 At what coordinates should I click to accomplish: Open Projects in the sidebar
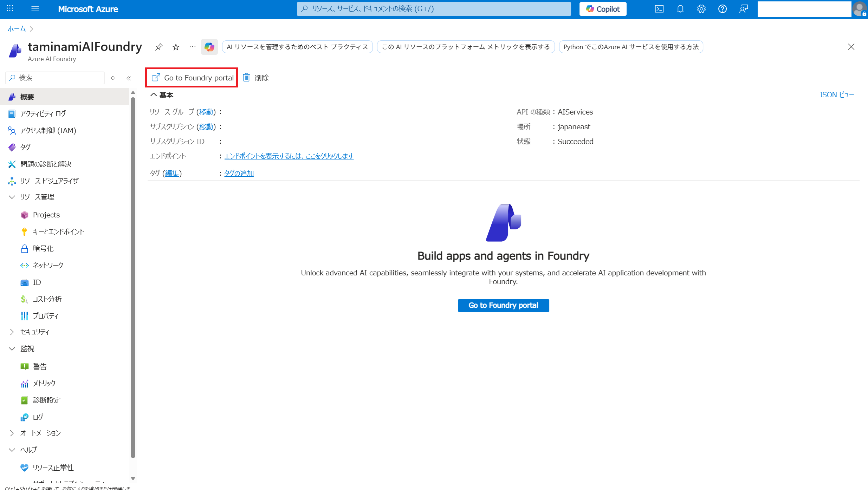(x=46, y=215)
